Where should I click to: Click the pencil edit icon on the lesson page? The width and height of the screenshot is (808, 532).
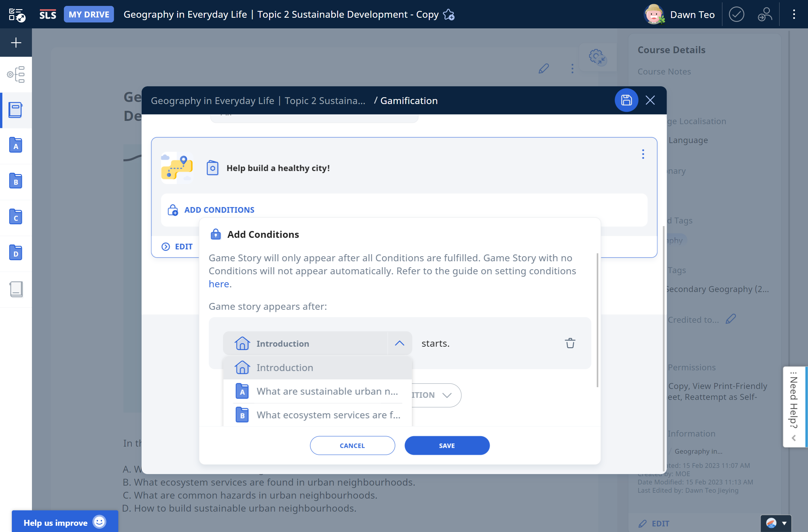[544, 68]
